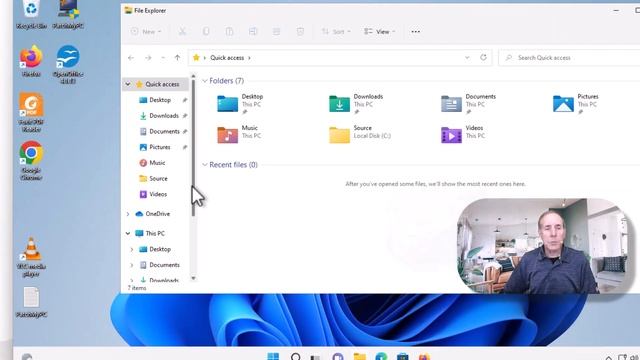
Task: Open the New item dropdown in toolbar
Action: click(x=146, y=31)
